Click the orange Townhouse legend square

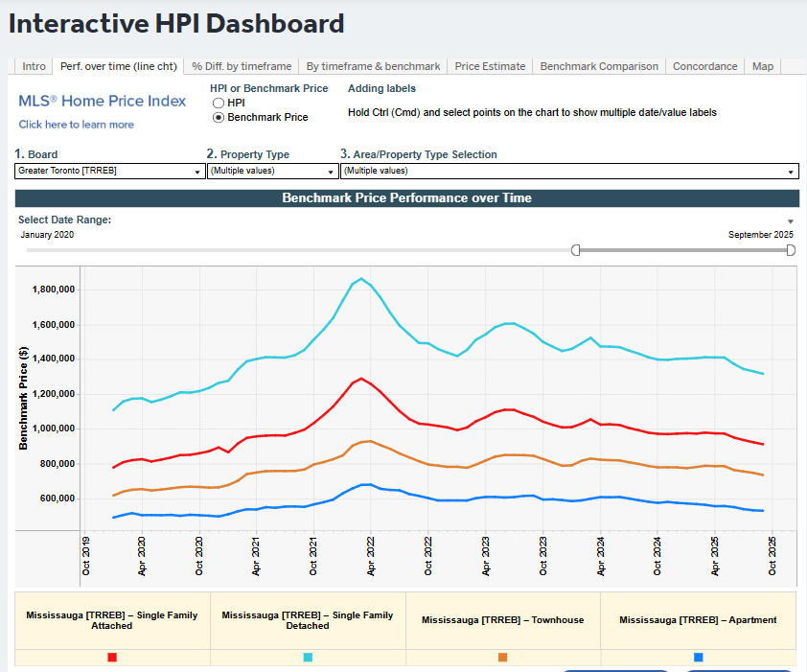tap(502, 658)
